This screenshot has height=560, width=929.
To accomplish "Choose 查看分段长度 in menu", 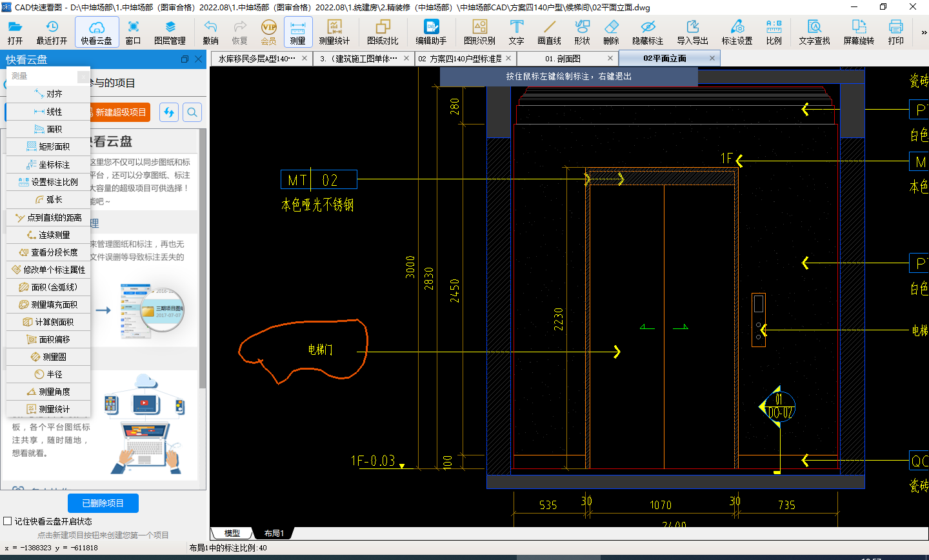I will click(x=48, y=252).
